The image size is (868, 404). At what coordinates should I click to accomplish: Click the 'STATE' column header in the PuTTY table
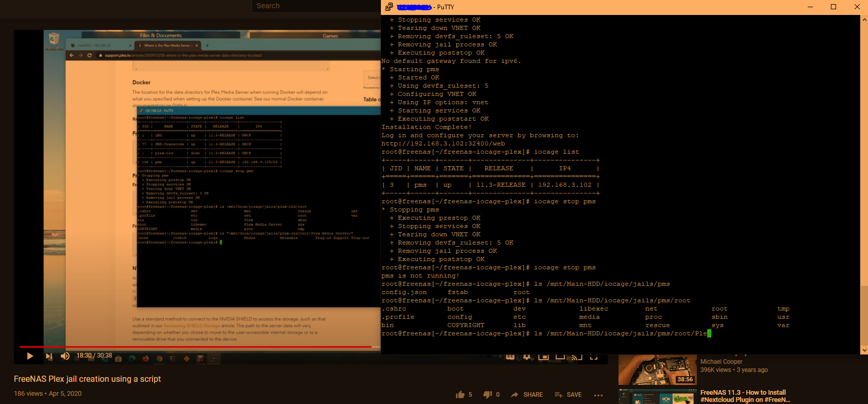(454, 168)
